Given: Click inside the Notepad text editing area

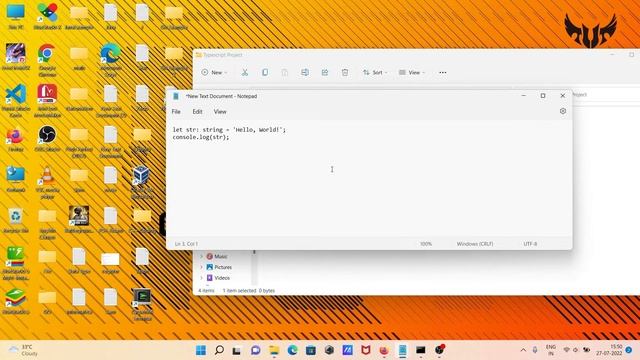Looking at the screenshot, I should pos(369,178).
